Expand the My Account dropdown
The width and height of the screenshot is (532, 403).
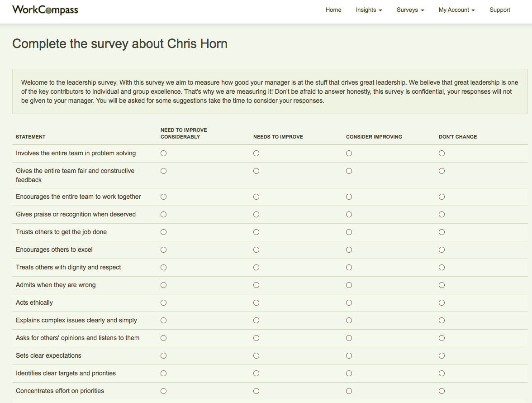(456, 10)
